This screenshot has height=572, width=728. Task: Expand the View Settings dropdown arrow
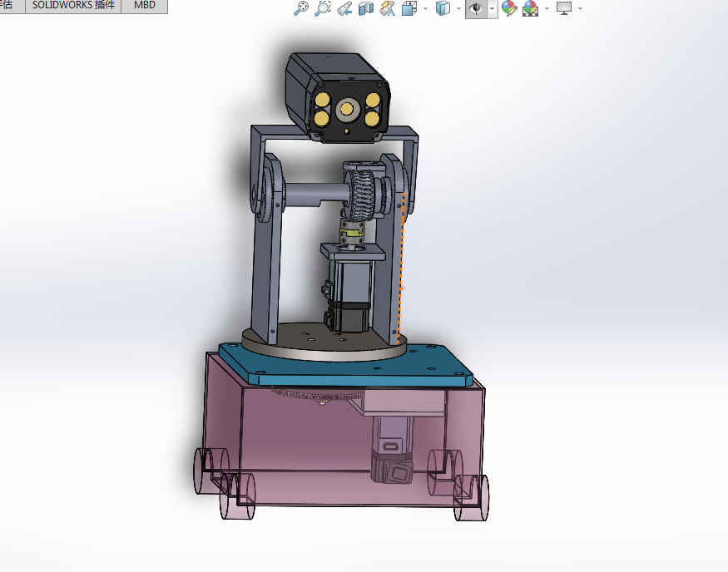click(x=580, y=9)
